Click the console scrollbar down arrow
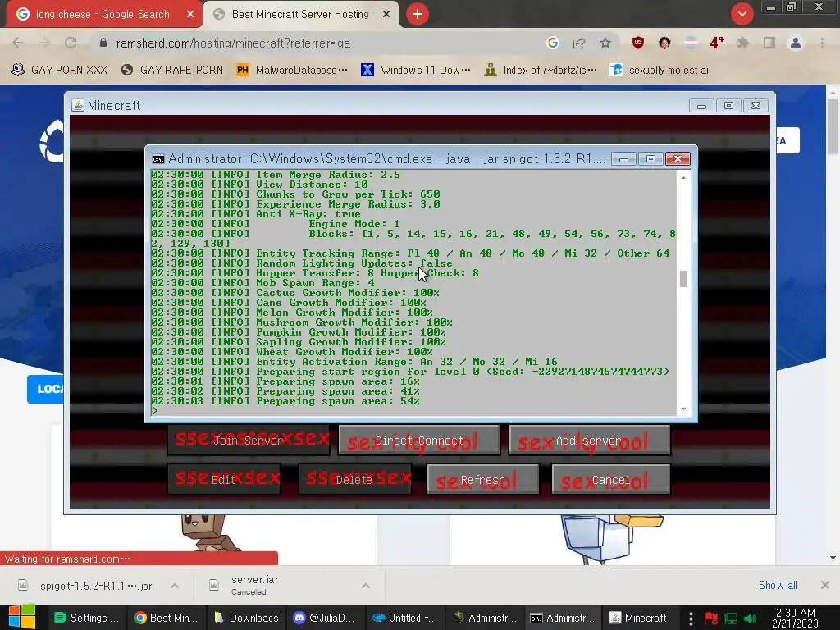The image size is (840, 630). pos(683,409)
